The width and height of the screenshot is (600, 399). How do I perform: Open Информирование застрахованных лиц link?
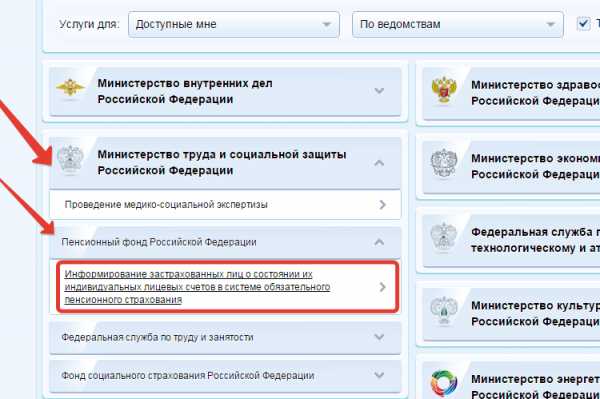(x=197, y=287)
